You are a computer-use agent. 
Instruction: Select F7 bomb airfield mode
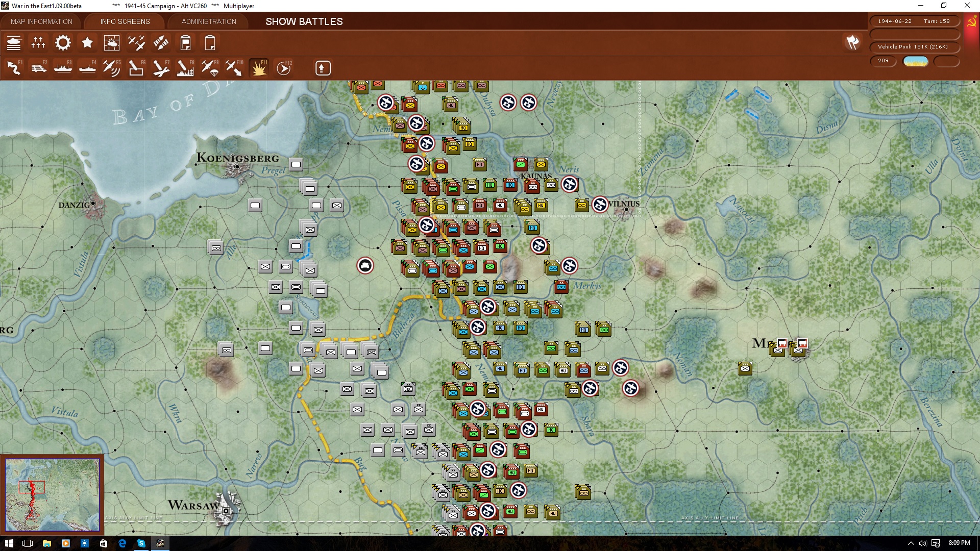point(161,68)
